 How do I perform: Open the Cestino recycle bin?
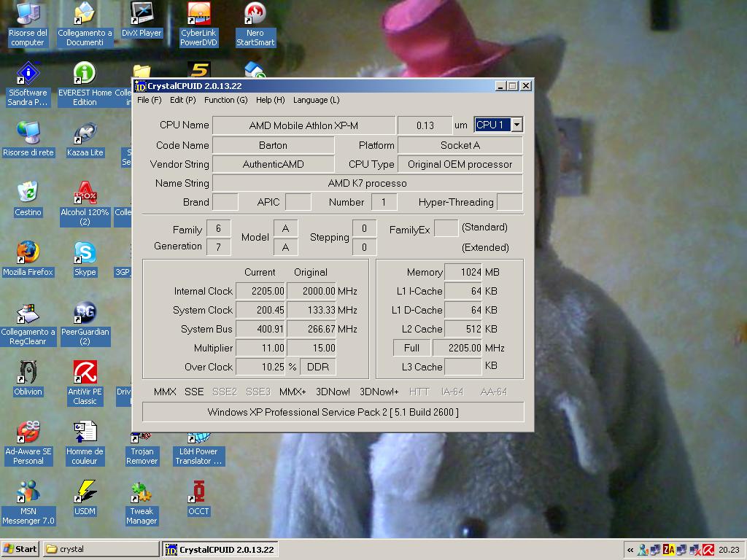point(28,199)
